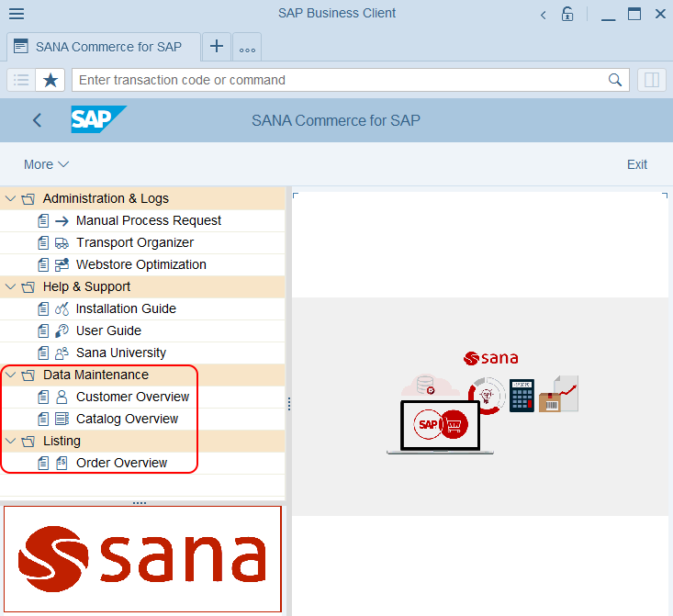The image size is (673, 616).
Task: Collapse the Help & Support node
Action: click(x=11, y=286)
